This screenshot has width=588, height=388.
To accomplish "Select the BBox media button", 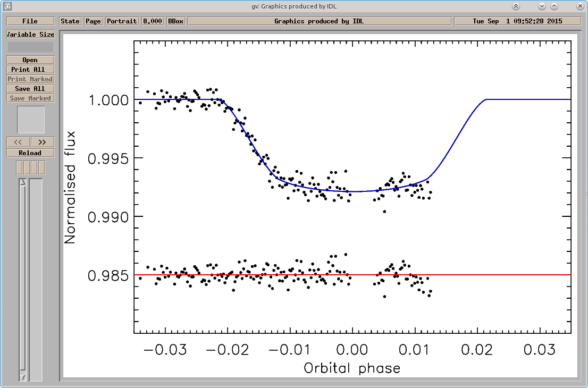I will click(x=175, y=21).
